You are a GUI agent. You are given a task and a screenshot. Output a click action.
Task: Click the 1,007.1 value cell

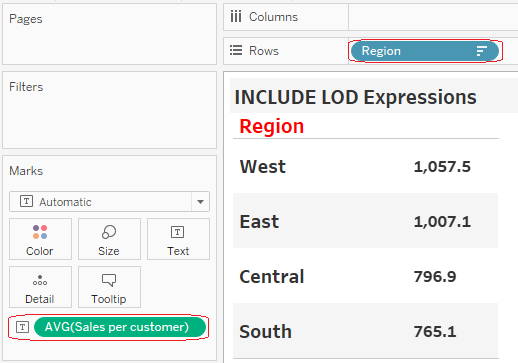click(442, 222)
